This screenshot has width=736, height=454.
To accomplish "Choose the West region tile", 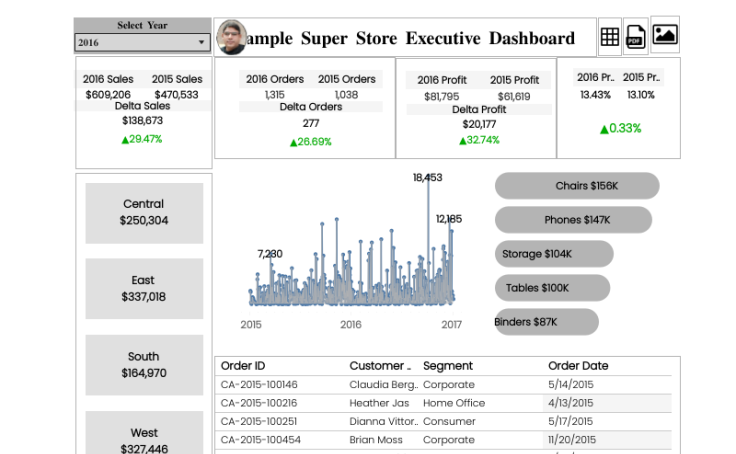I will pyautogui.click(x=144, y=438).
